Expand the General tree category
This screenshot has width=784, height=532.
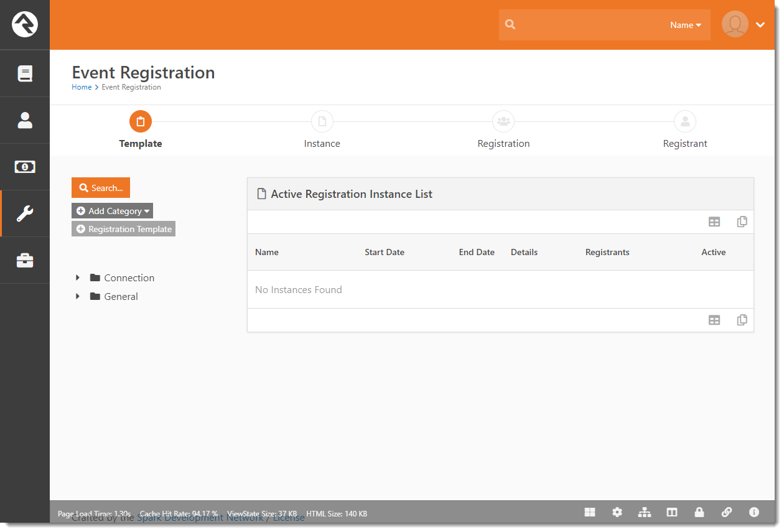pos(78,296)
